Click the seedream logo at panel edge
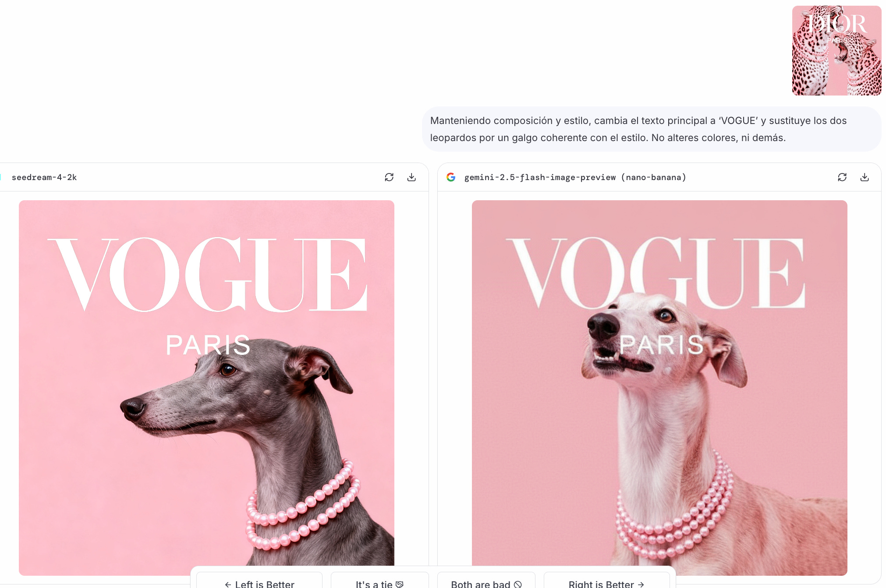 [1, 177]
